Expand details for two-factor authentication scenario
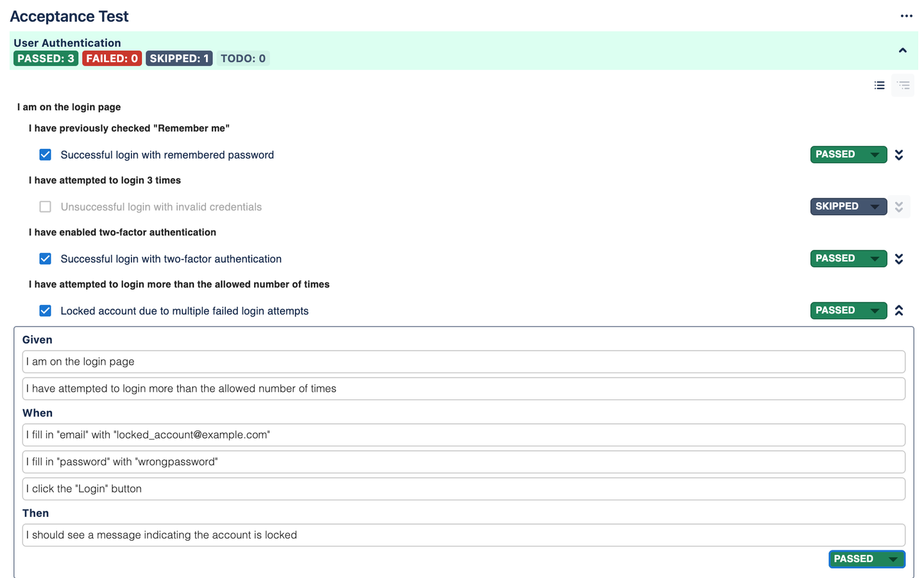Viewport: 924px width, 578px height. tap(899, 259)
